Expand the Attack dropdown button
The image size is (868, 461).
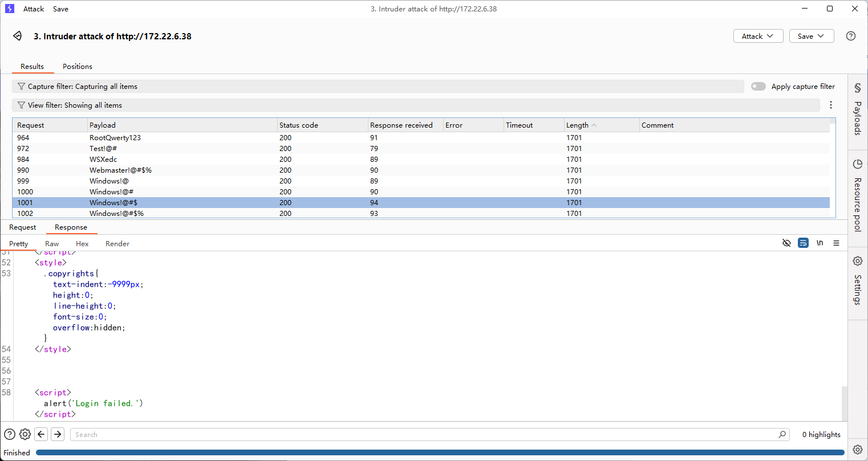coord(757,36)
